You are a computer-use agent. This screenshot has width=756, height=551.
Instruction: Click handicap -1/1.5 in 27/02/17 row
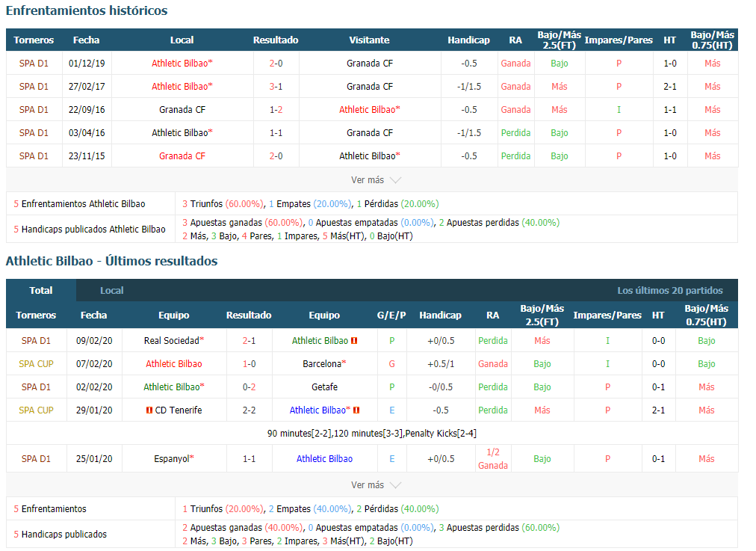tap(469, 87)
